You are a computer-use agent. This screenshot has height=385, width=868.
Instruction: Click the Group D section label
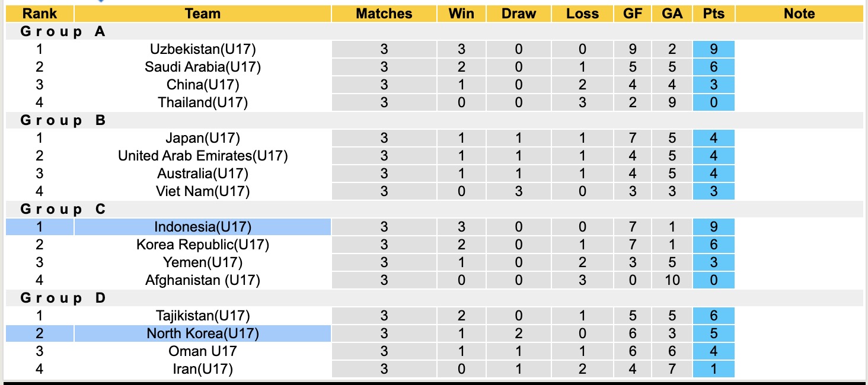click(63, 298)
